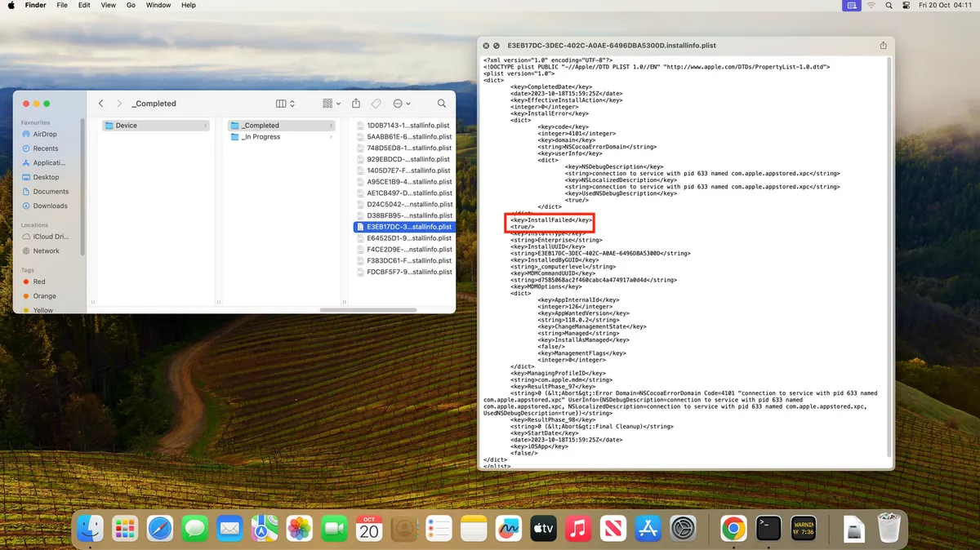Expand the Device folder chevron
980x550 pixels.
point(205,126)
